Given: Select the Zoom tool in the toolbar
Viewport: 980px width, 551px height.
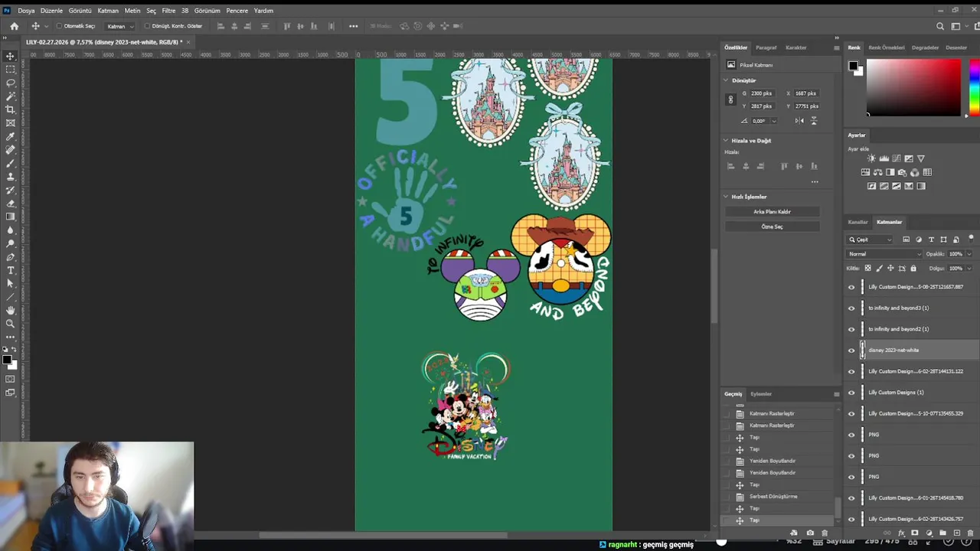Looking at the screenshot, I should tap(11, 323).
